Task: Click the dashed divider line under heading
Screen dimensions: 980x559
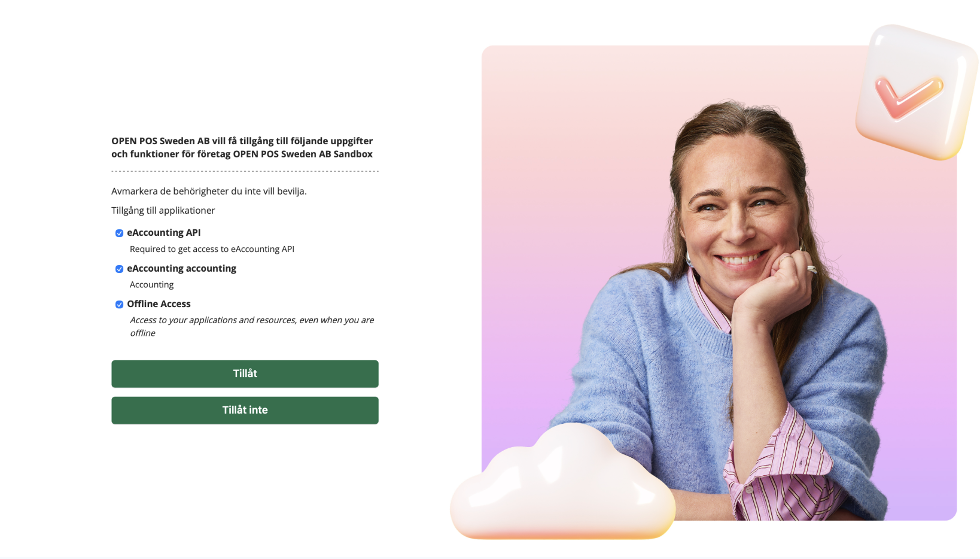Action: [245, 171]
